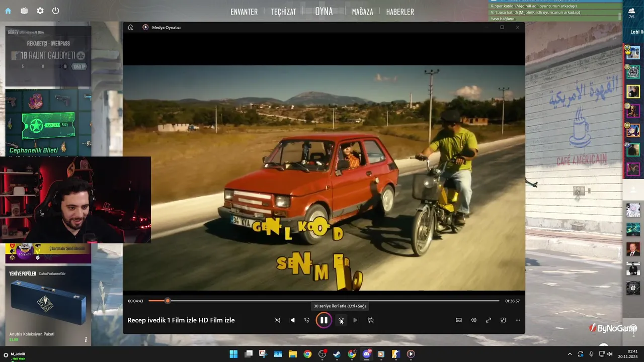Open OBS Studio from the taskbar
Viewport: 644px width, 362px height.
tap(322, 354)
